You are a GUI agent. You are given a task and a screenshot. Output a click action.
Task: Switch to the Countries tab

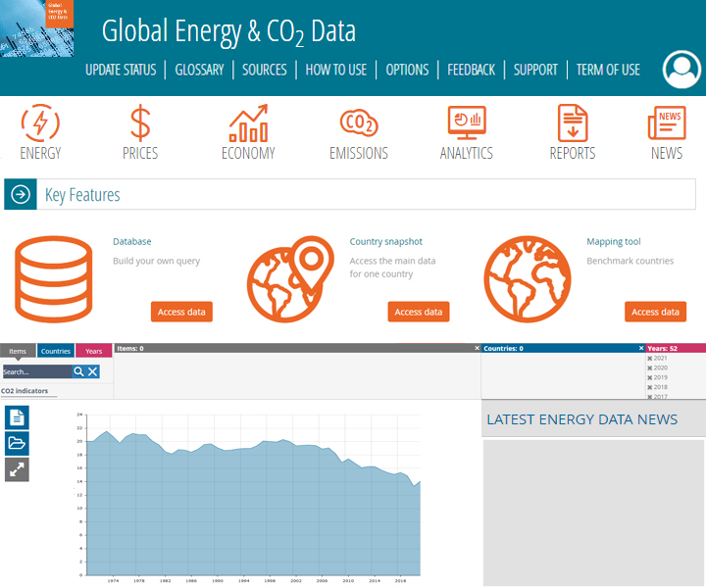pyautogui.click(x=55, y=351)
